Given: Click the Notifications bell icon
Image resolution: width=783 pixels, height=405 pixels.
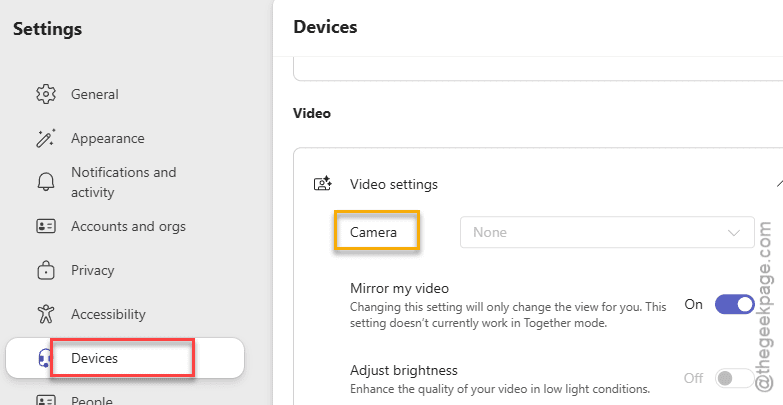Looking at the screenshot, I should click(46, 182).
